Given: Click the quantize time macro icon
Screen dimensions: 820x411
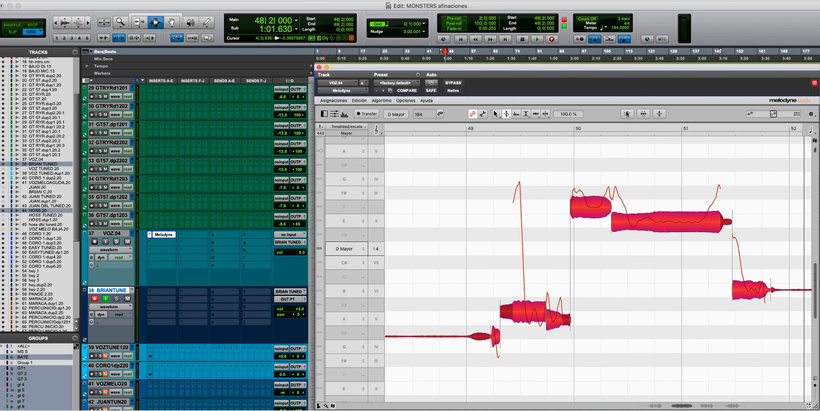Looking at the screenshot, I should [x=644, y=113].
